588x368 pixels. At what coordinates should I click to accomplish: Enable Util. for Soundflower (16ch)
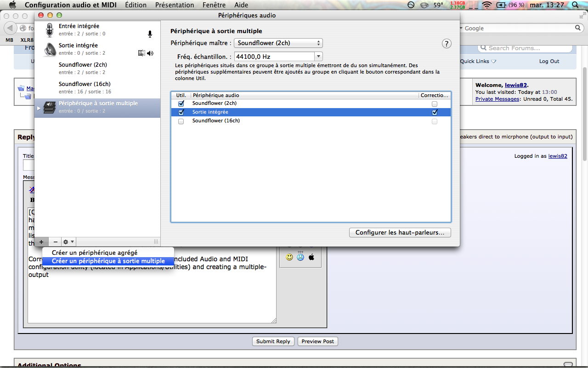click(x=181, y=121)
